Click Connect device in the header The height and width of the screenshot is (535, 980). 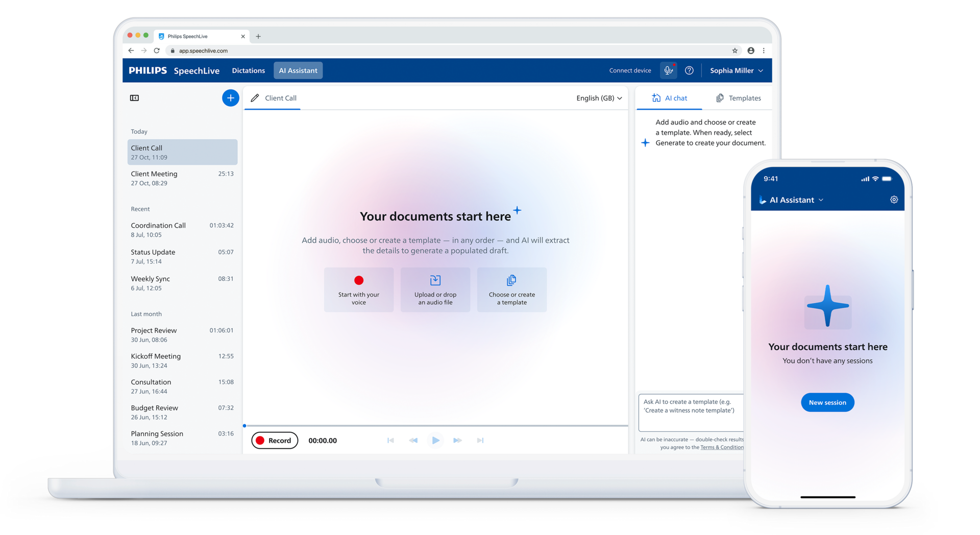pos(630,70)
